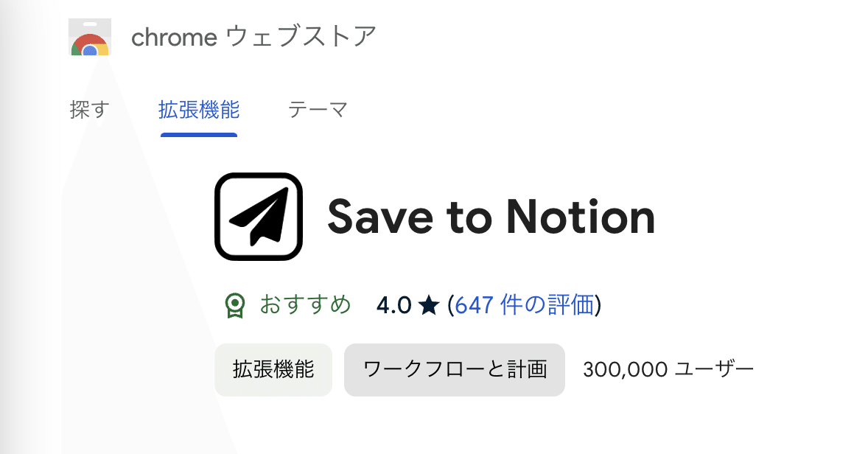
Task: Click the おすすめ featured label text
Action: click(x=304, y=304)
